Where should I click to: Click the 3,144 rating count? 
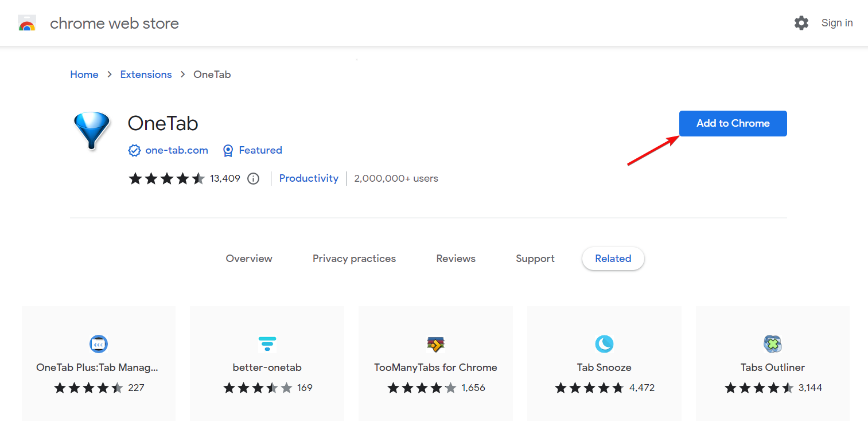coord(810,388)
